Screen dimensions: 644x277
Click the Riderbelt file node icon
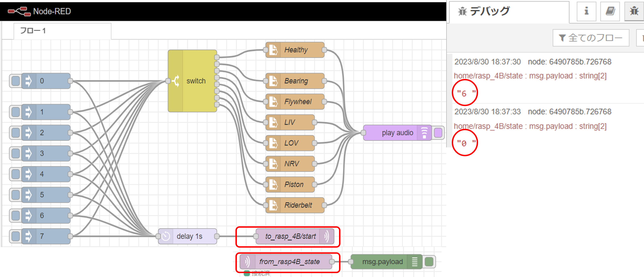(x=273, y=205)
